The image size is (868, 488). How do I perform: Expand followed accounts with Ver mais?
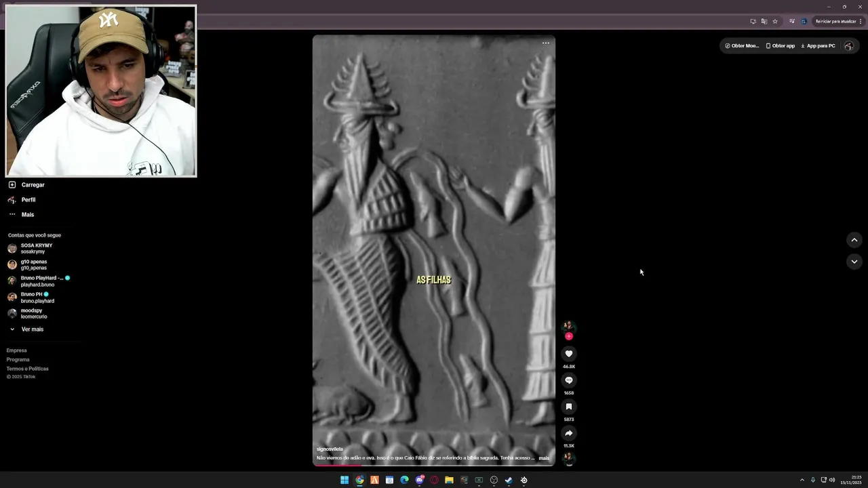tap(27, 329)
